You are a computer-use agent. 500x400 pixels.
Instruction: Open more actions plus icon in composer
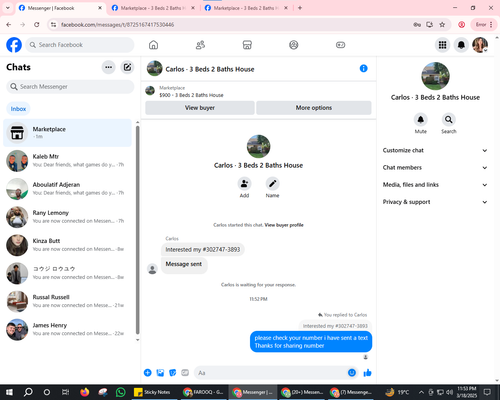point(147,373)
